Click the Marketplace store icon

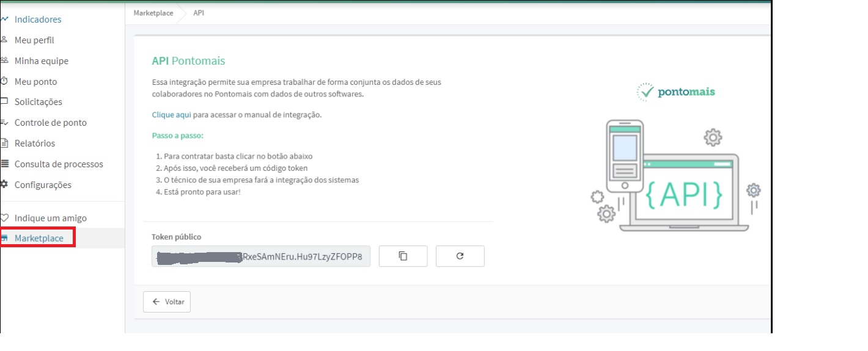[4, 238]
